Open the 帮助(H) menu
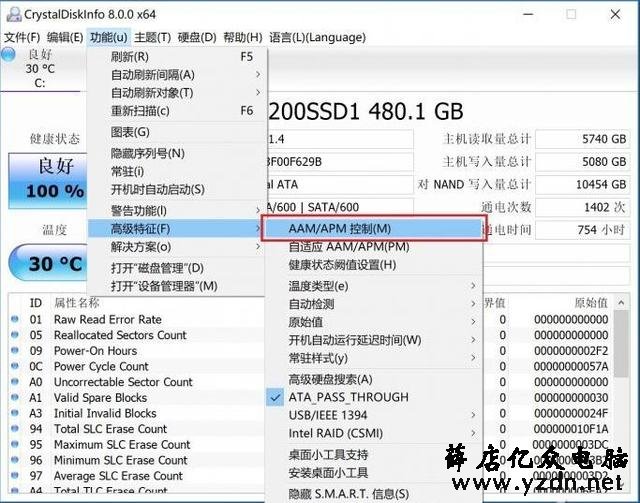This screenshot has height=503, width=640. click(242, 37)
